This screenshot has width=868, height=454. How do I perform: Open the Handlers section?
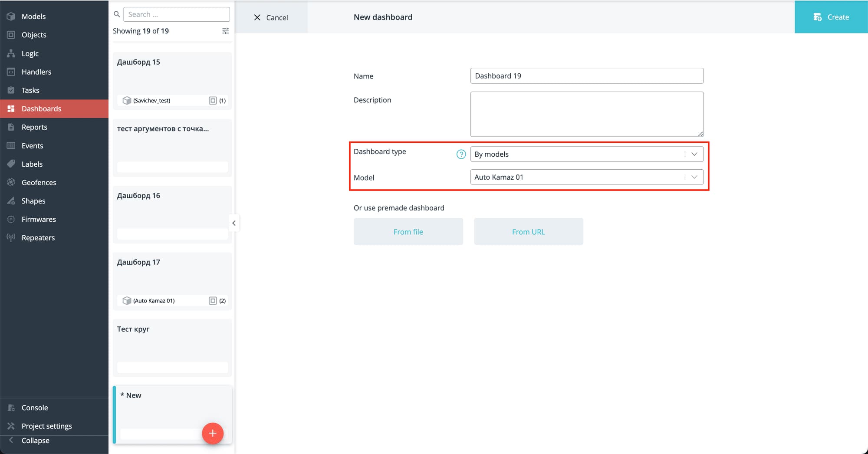click(x=36, y=72)
